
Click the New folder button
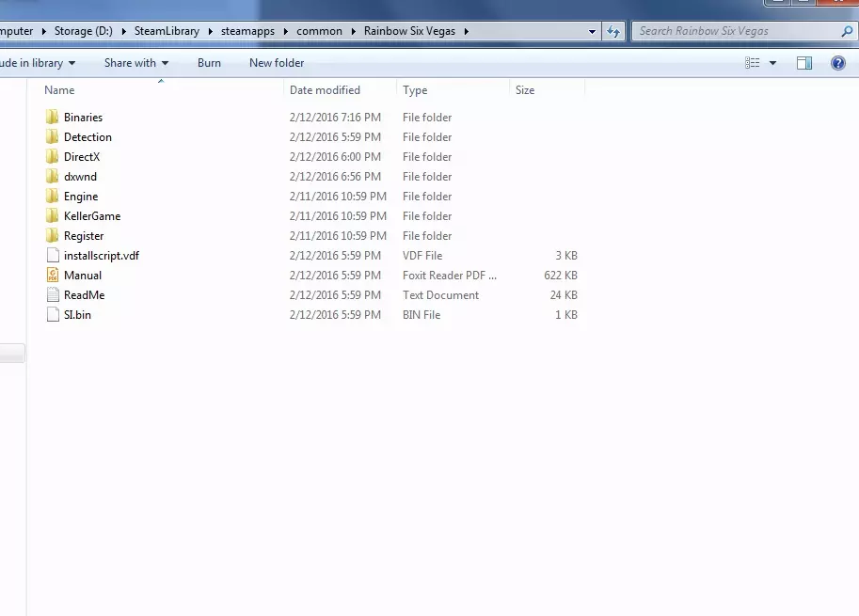click(277, 63)
